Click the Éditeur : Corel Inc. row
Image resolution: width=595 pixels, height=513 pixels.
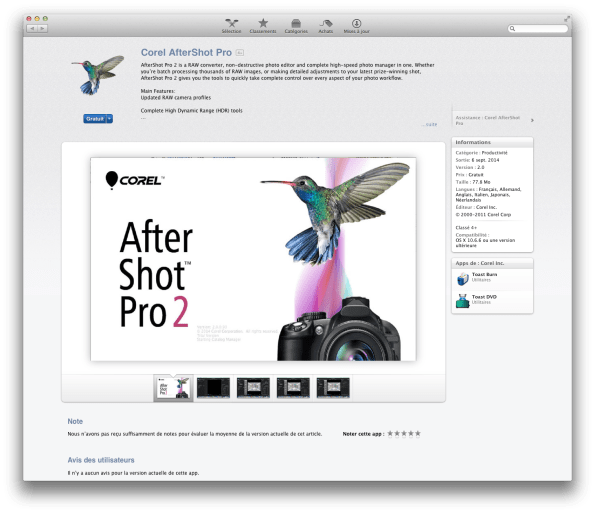(x=476, y=207)
